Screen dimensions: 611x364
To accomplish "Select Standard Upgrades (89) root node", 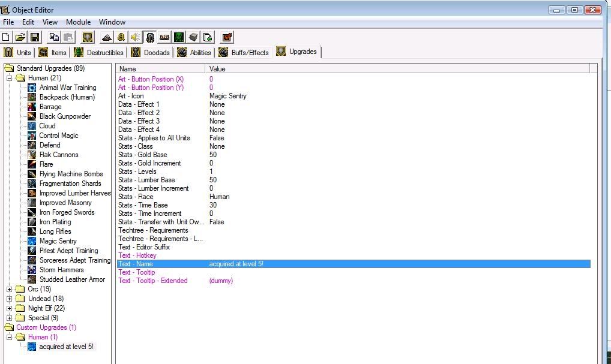I will [50, 68].
